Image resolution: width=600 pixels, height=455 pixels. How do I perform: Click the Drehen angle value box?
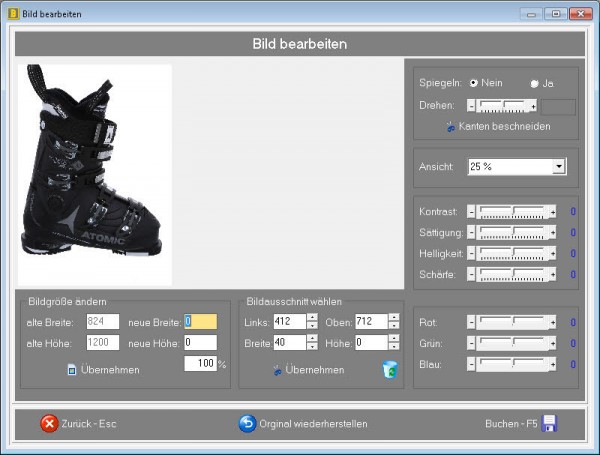tap(558, 107)
